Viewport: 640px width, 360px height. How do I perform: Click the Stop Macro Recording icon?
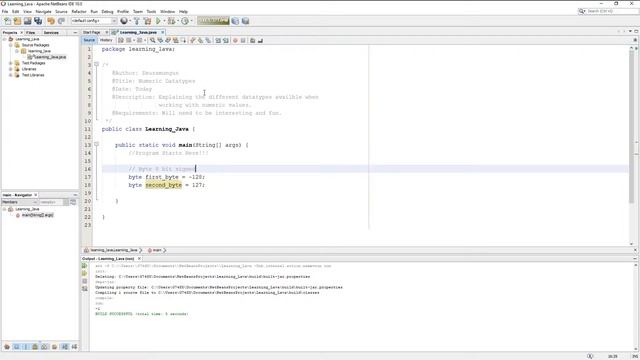pyautogui.click(x=243, y=40)
